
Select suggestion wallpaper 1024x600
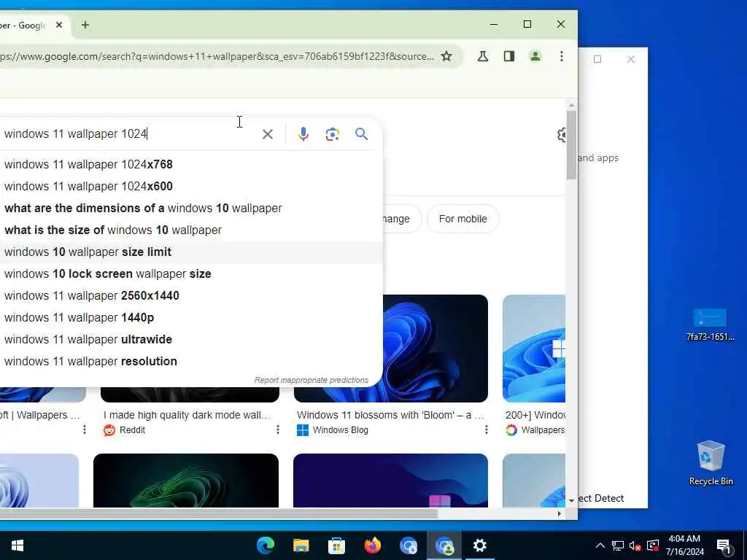coord(190,186)
